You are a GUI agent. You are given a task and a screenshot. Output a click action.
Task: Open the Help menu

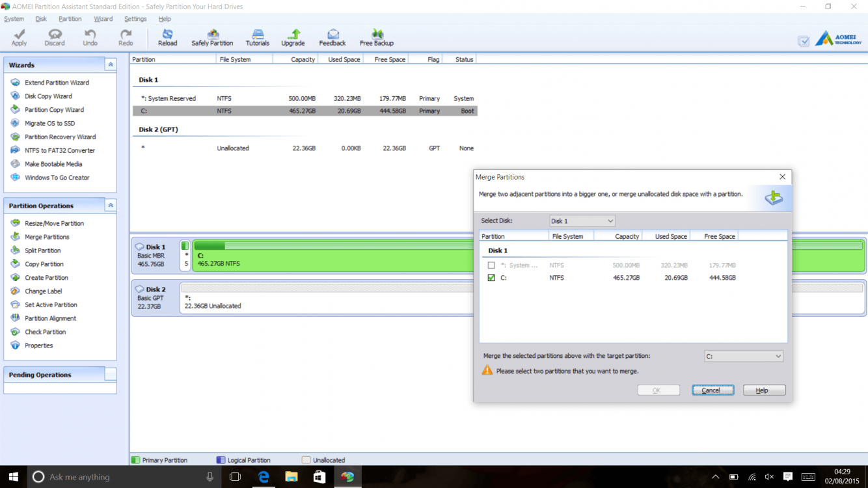point(165,19)
